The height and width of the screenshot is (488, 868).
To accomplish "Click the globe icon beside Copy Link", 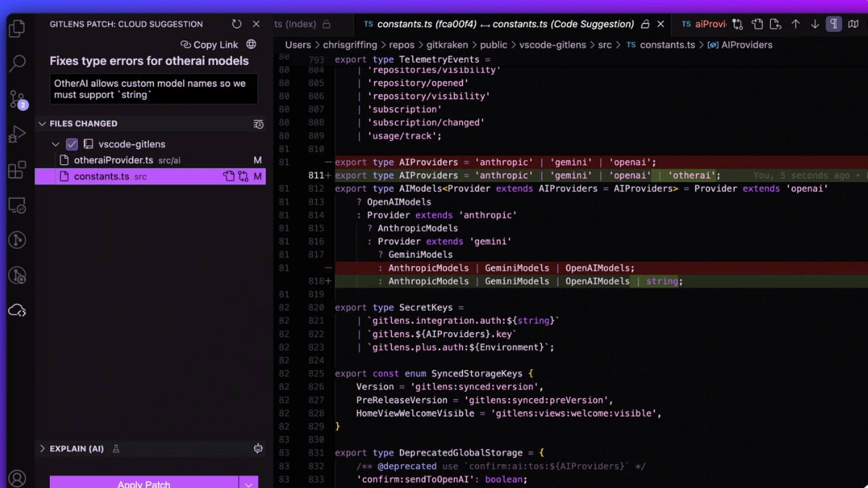I will point(251,44).
